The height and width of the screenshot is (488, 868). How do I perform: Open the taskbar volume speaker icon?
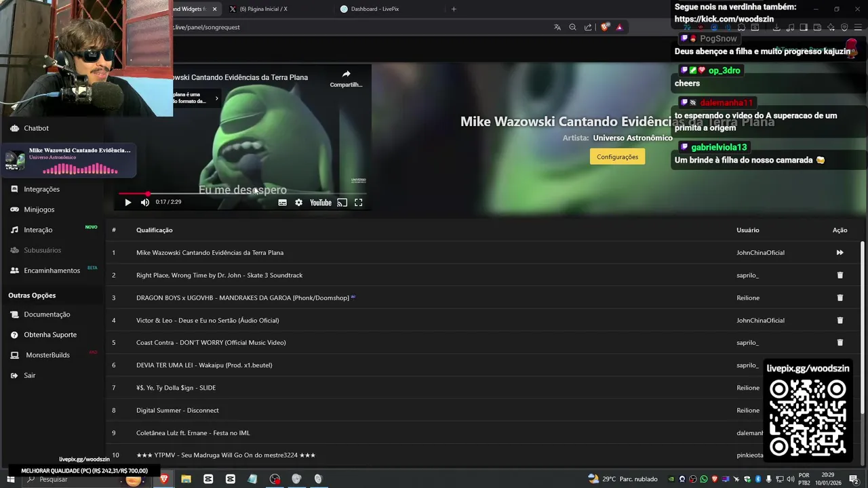pos(789,479)
